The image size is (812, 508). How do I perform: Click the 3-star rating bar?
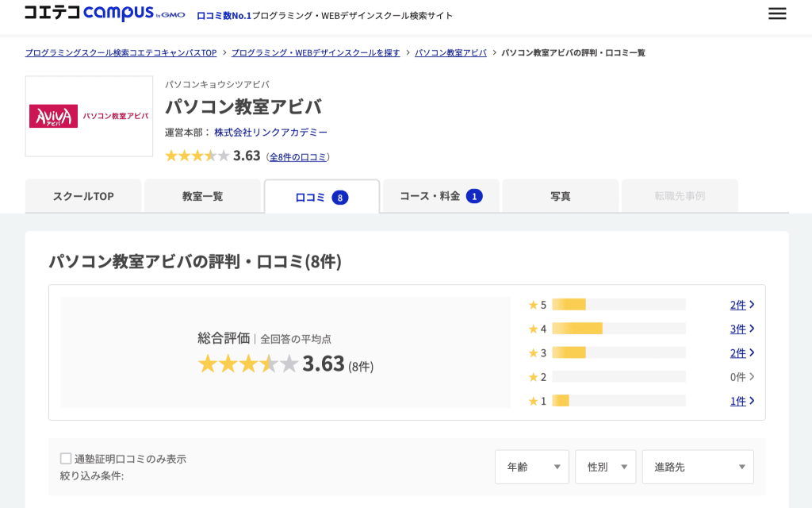coord(619,352)
